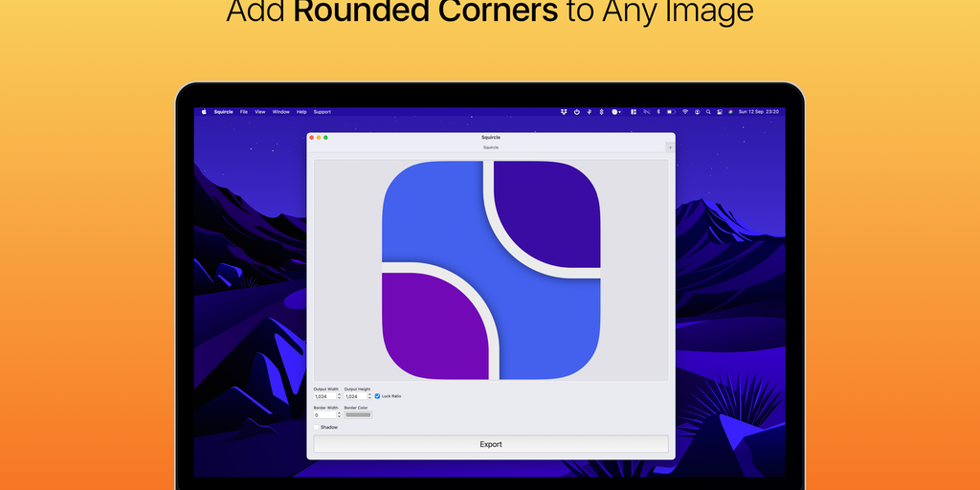Zoom the Squircle window with green button

pos(325,138)
